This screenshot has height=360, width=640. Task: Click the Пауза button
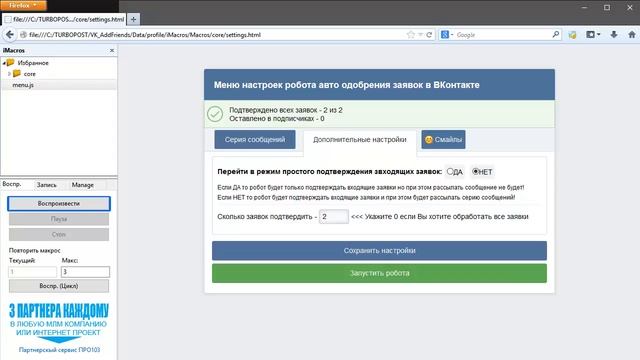coord(59,219)
